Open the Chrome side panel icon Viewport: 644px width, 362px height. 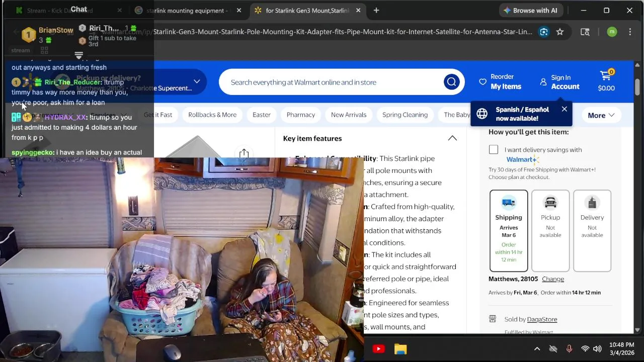pyautogui.click(x=585, y=32)
